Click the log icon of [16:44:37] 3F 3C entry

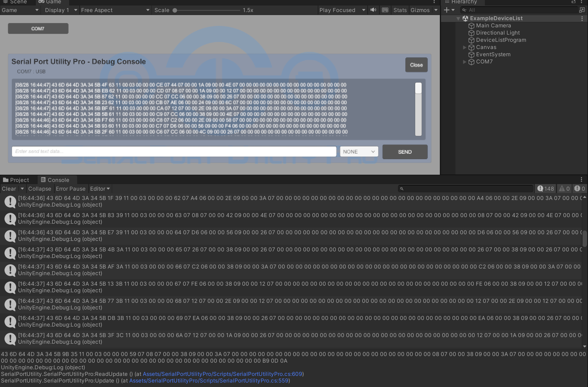10,339
